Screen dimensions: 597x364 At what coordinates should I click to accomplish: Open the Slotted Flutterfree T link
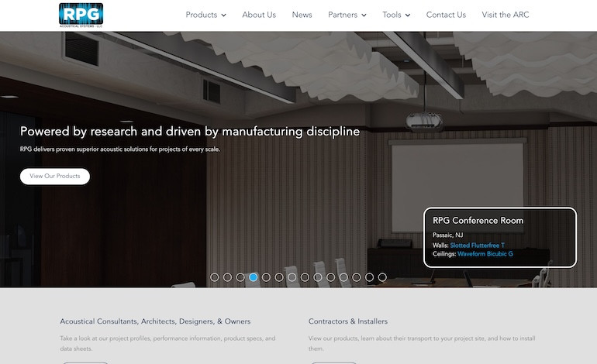pos(477,246)
